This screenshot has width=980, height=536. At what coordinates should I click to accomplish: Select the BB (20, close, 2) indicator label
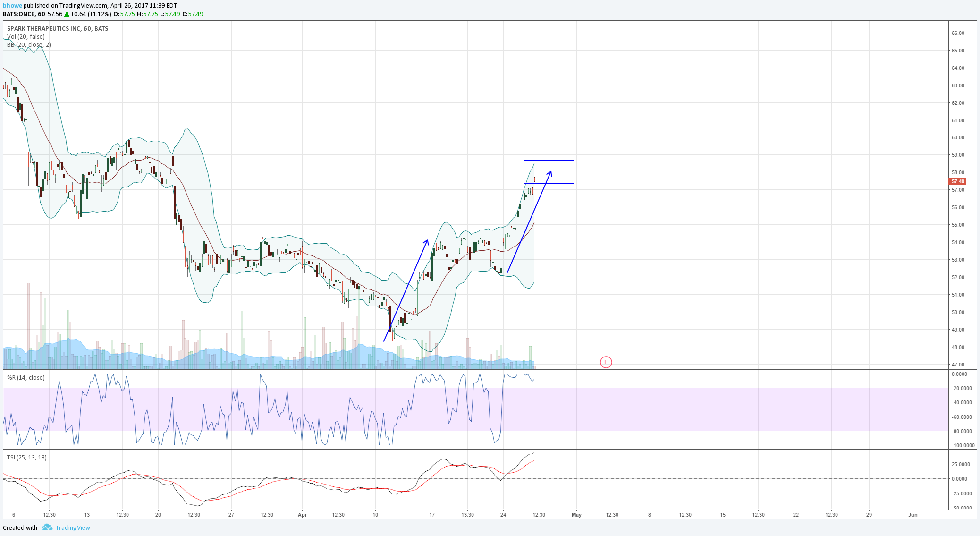(29, 45)
